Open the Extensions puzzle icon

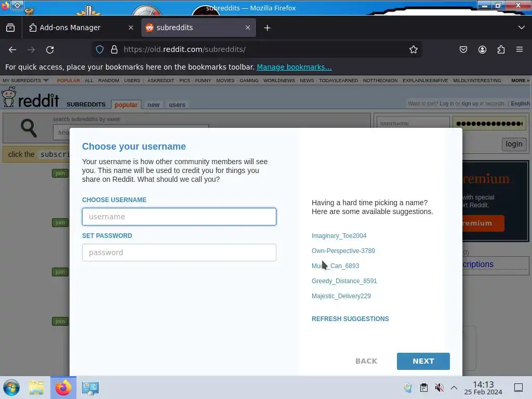coord(501,49)
